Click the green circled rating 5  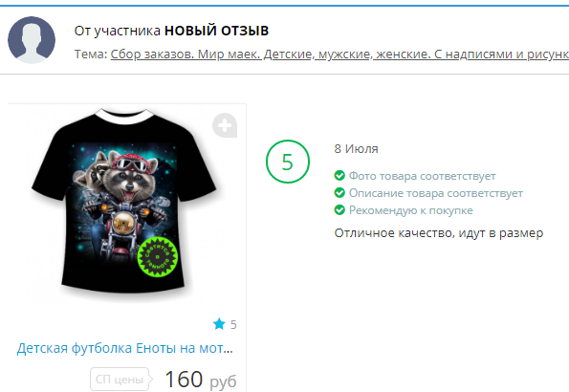[x=288, y=162]
